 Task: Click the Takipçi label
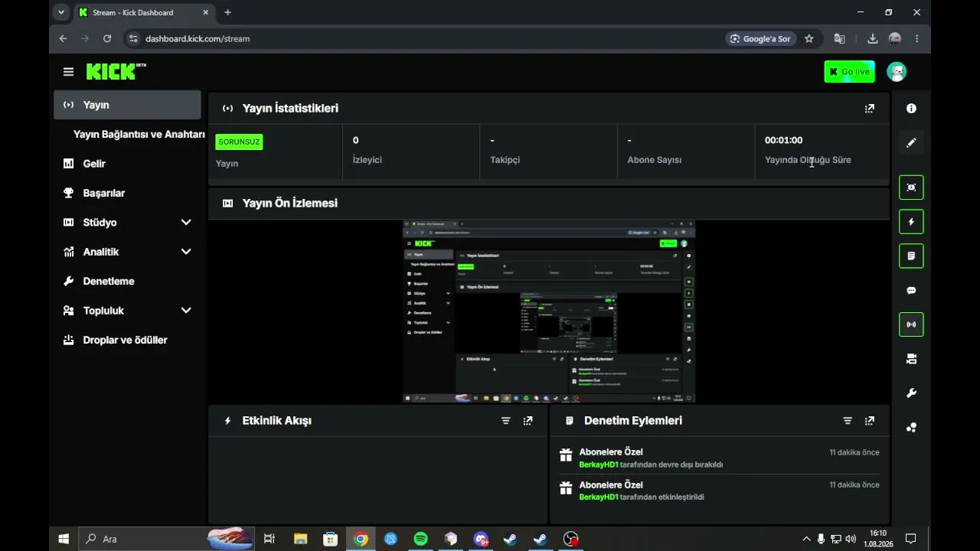pyautogui.click(x=505, y=160)
